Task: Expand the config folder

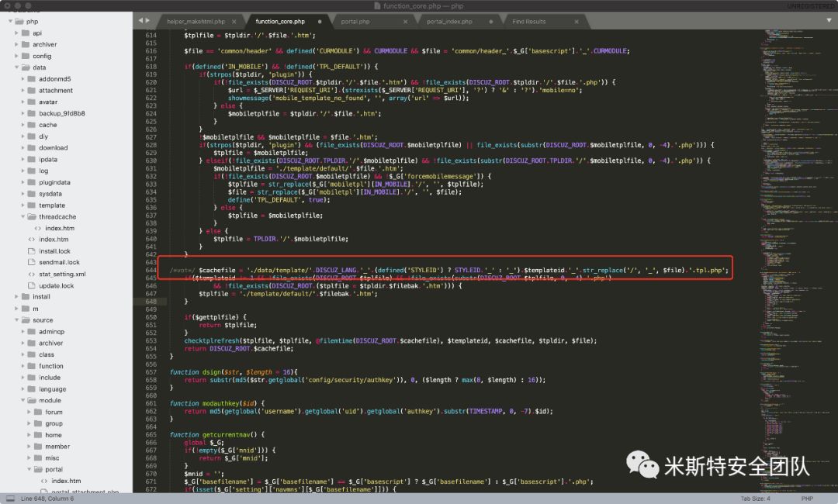Action: click(x=16, y=56)
